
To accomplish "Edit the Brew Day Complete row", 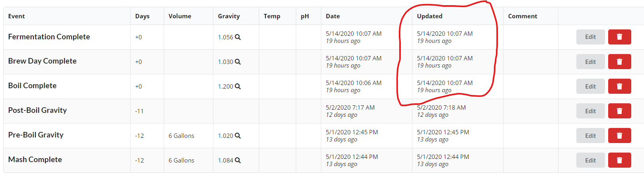I will pos(590,62).
